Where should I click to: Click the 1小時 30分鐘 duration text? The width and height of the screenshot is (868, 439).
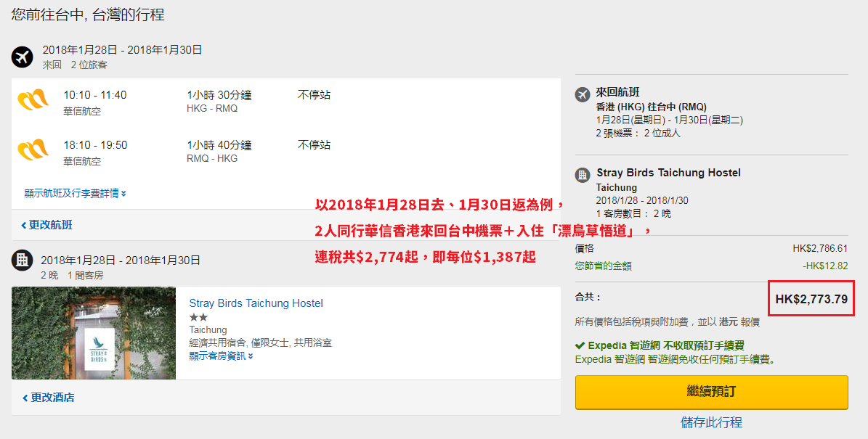coord(219,95)
